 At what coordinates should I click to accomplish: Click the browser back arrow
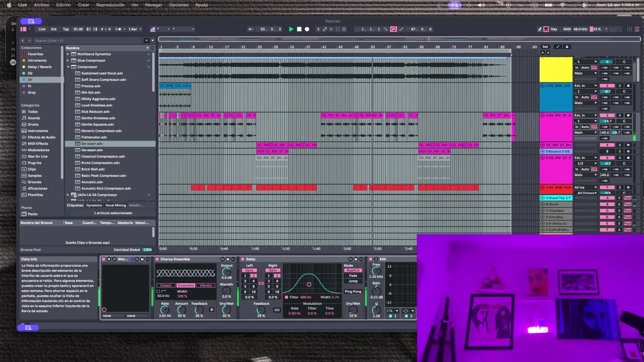pos(23,40)
